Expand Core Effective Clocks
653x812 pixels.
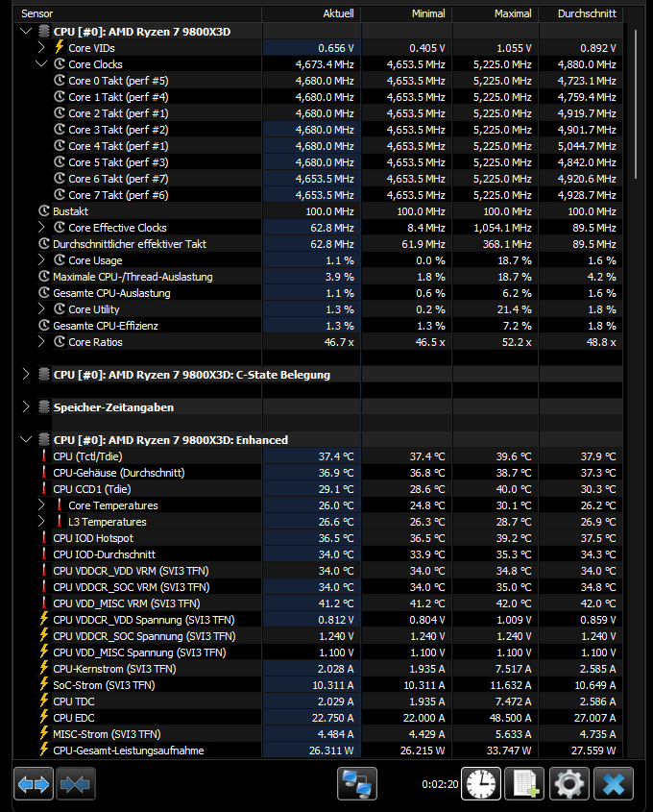41,228
